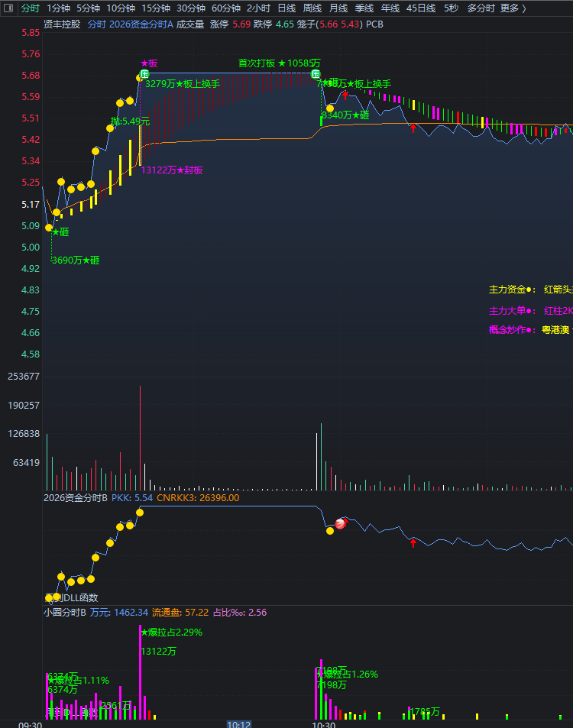Expand the 更多 periods menu

[x=513, y=8]
